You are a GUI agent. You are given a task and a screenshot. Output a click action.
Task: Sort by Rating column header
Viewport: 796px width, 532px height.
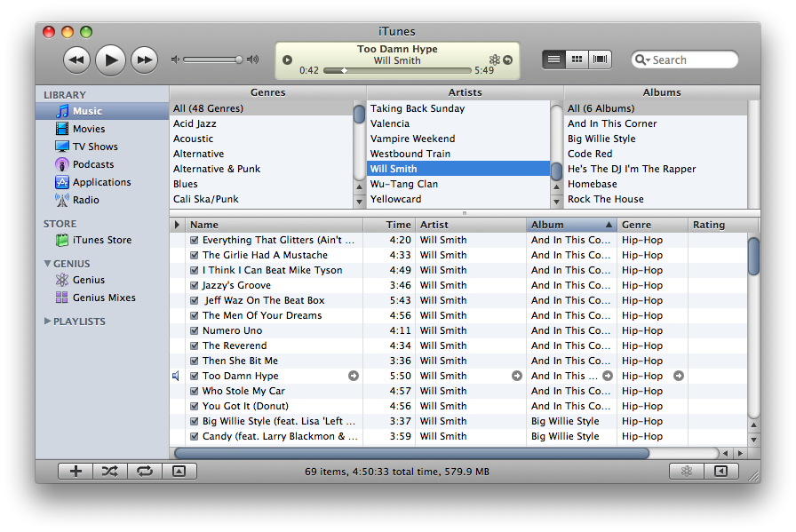coord(723,225)
